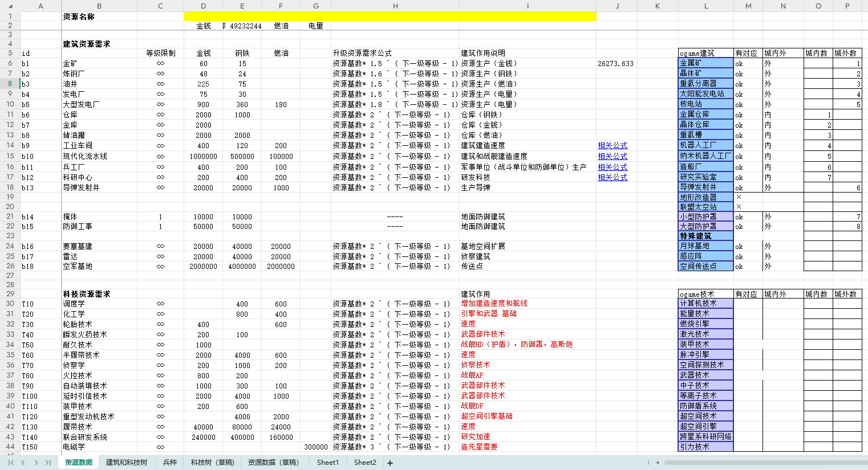Switch to the 资源数据 sheet tab
Viewport: 868px width, 470px height.
point(79,463)
